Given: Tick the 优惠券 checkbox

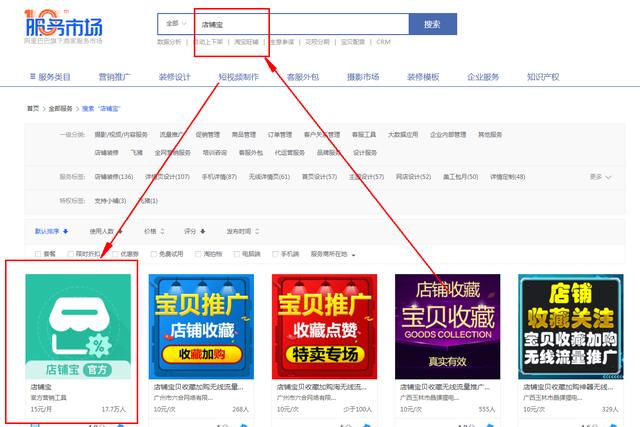Looking at the screenshot, I should 115,254.
